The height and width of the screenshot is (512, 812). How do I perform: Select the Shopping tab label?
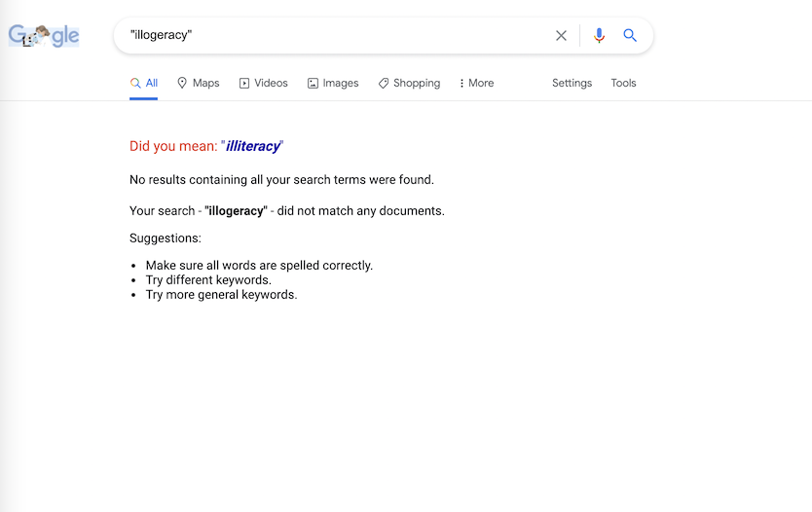point(417,84)
